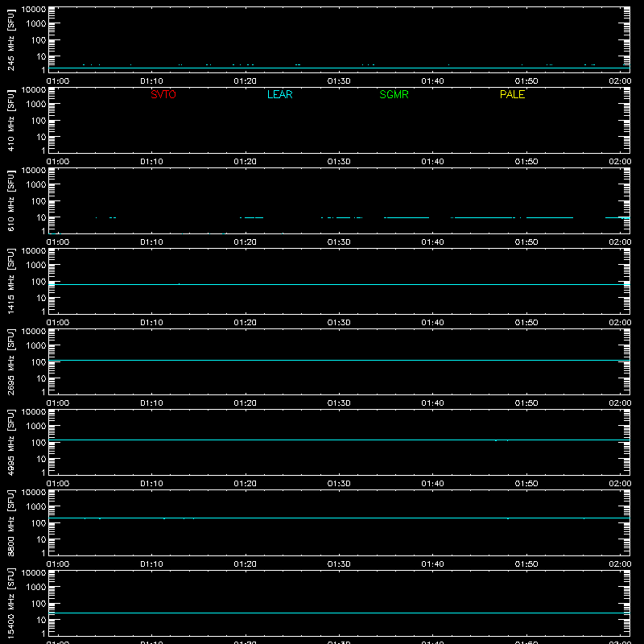Select the 245 MHz [SFU] axis label
644x644 pixels.
(x=11, y=40)
